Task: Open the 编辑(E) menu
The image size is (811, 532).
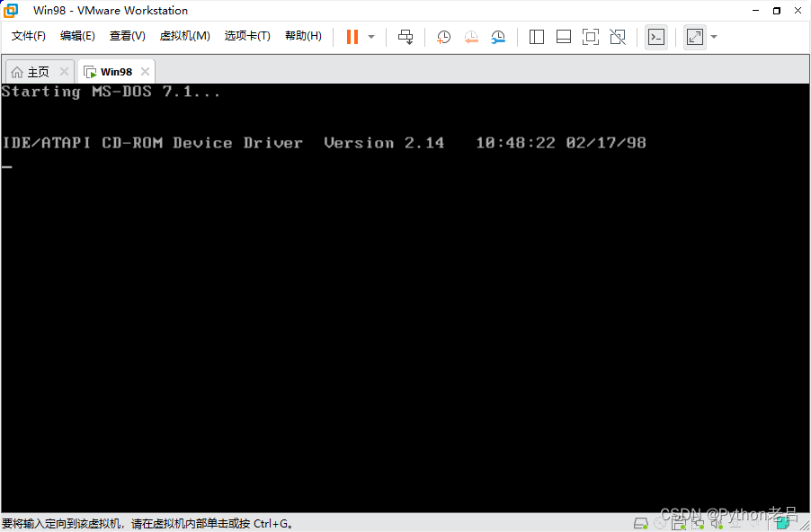Action: [x=77, y=36]
